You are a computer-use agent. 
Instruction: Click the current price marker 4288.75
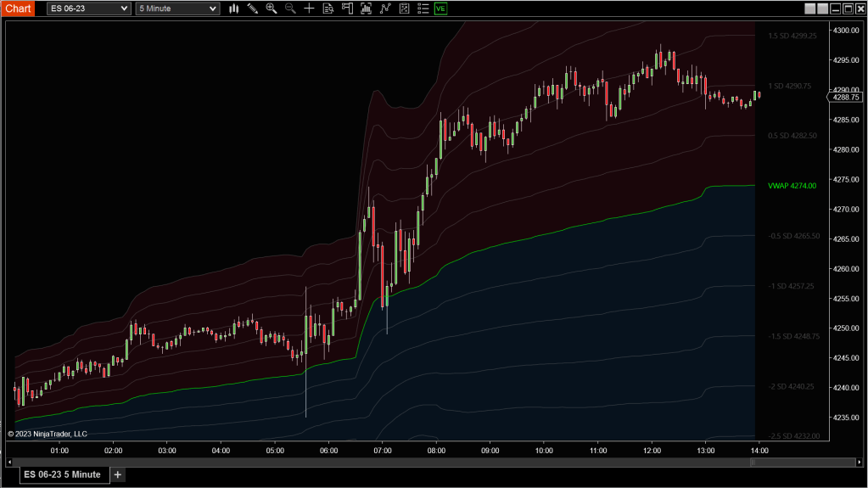click(845, 98)
